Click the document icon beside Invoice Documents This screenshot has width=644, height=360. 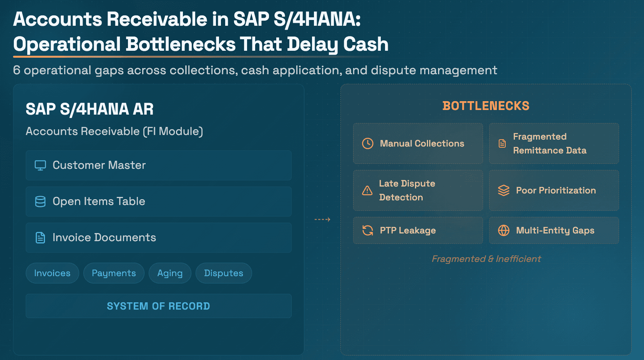click(40, 238)
